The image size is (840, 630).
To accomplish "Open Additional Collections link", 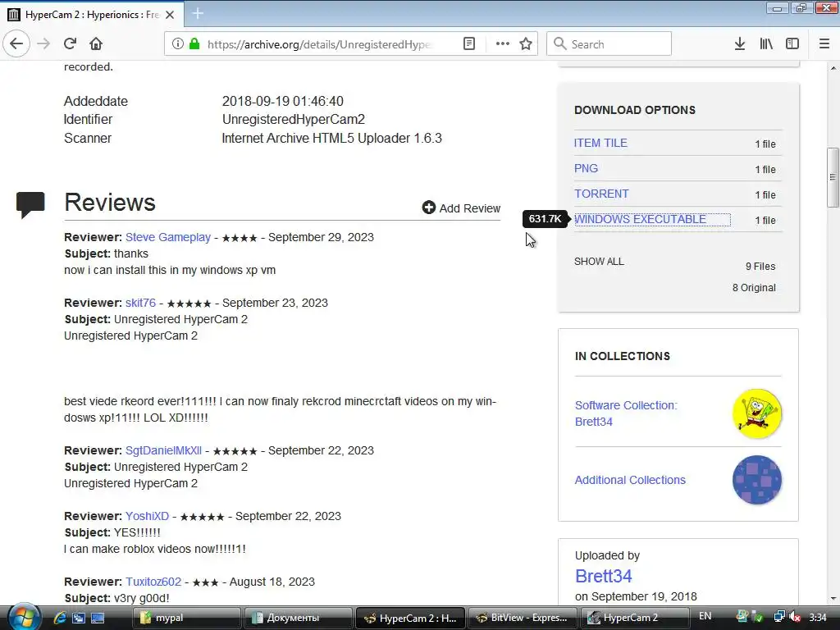I will (630, 480).
